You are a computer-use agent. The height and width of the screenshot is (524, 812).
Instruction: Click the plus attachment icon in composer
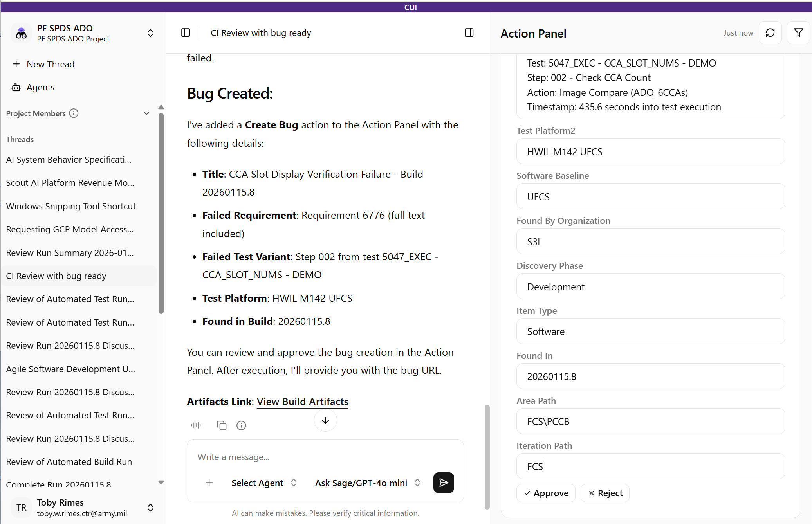[209, 483]
